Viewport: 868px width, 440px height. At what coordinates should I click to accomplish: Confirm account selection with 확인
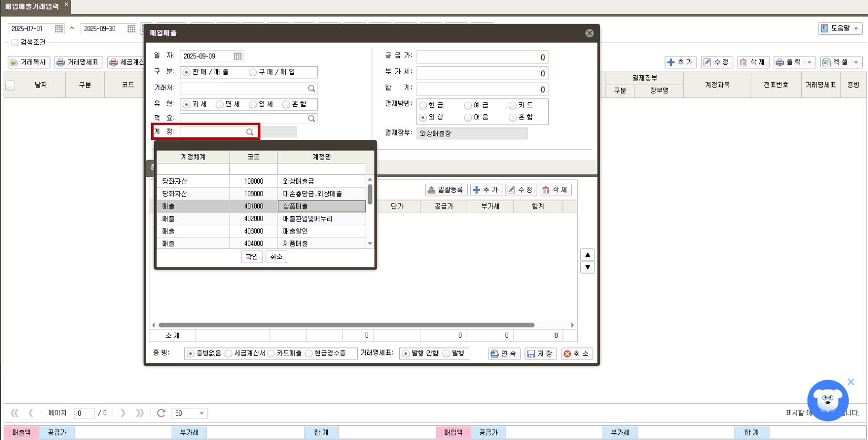[x=252, y=257]
